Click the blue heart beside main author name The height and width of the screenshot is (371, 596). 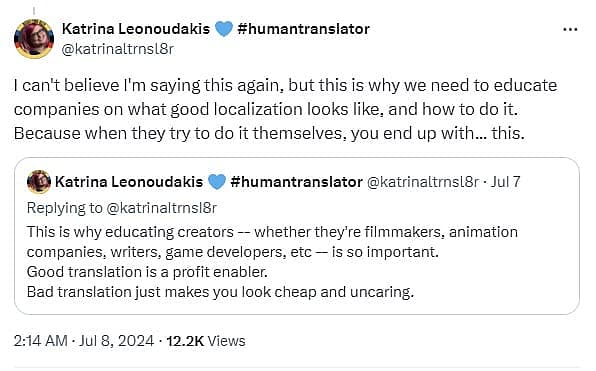(x=224, y=29)
